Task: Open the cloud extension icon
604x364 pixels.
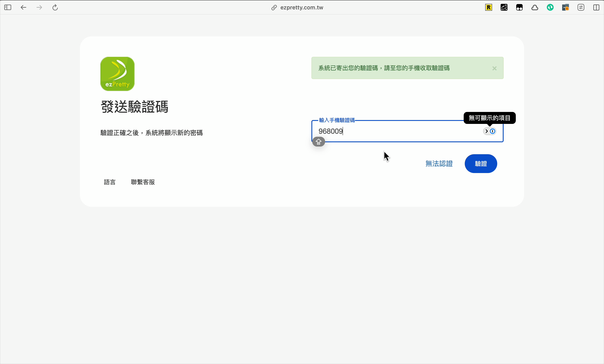Action: pyautogui.click(x=535, y=8)
